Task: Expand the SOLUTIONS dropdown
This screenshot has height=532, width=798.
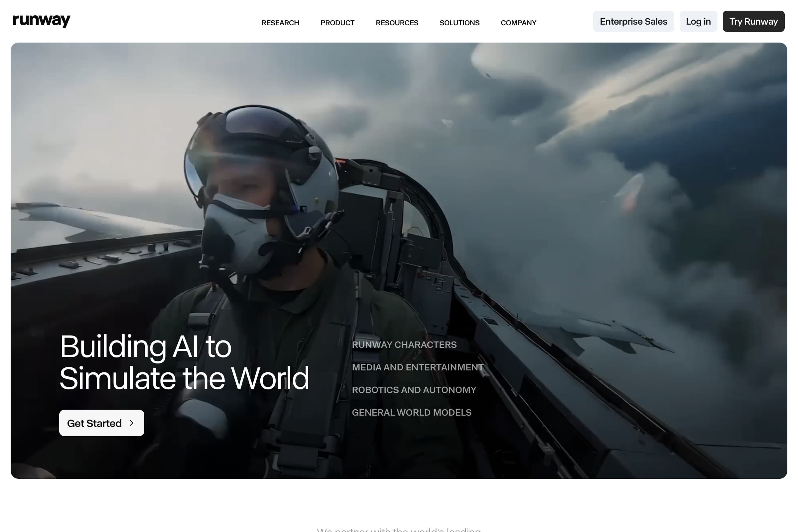Action: [460, 22]
